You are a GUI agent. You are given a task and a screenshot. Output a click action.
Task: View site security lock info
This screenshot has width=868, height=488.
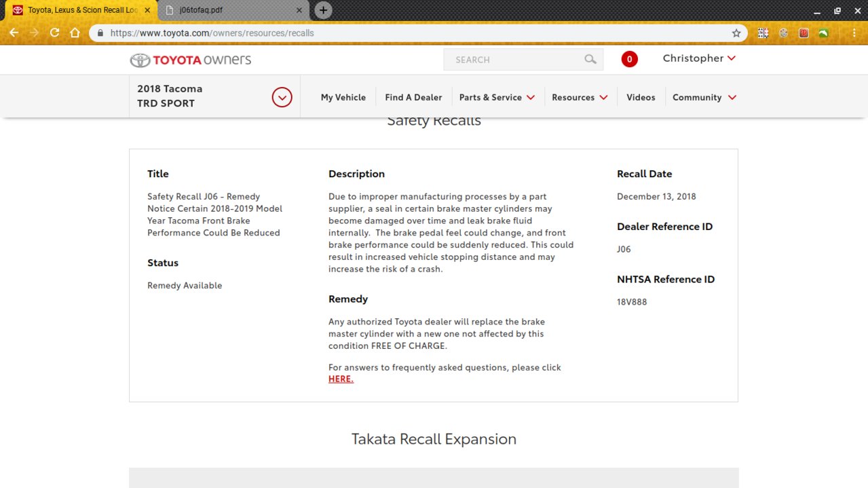pos(100,33)
